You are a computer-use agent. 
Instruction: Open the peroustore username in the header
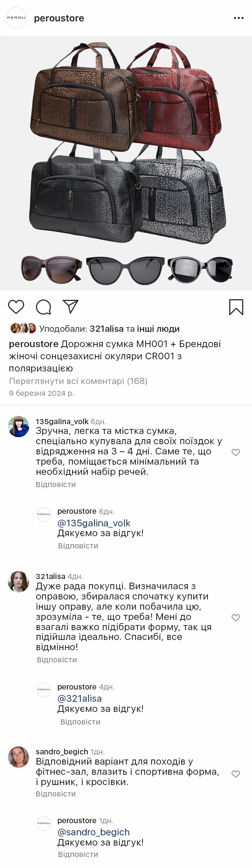(x=59, y=18)
